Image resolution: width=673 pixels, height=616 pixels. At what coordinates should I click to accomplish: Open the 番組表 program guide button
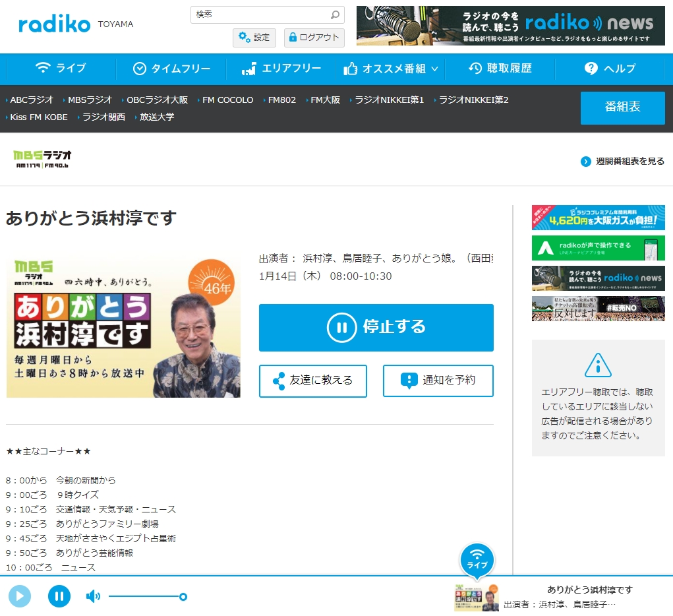(x=622, y=108)
